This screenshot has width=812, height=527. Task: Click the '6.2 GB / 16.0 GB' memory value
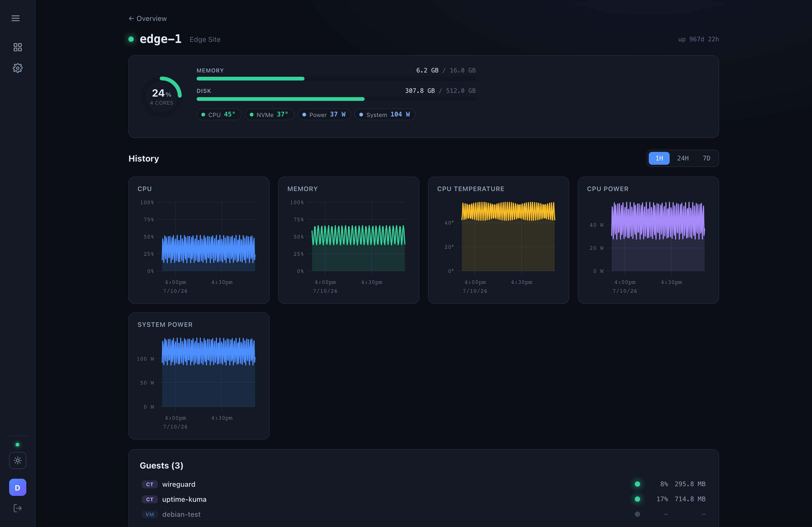(445, 70)
